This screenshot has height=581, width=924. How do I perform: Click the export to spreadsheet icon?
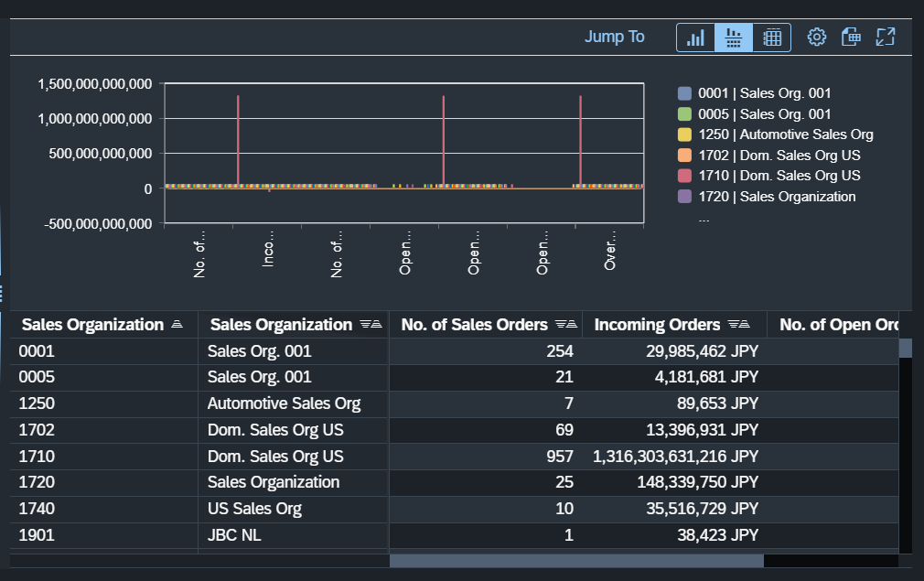coord(851,37)
